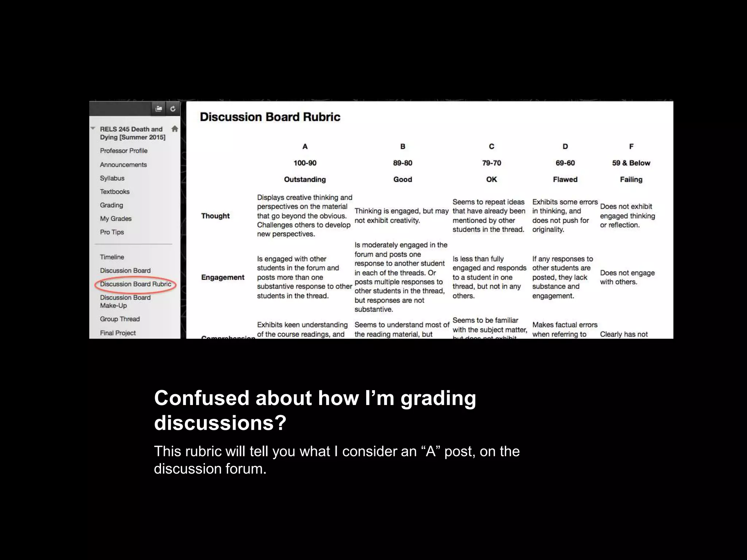Viewport: 747px width, 560px height.
Task: Click the column header letter A
Action: tap(305, 147)
